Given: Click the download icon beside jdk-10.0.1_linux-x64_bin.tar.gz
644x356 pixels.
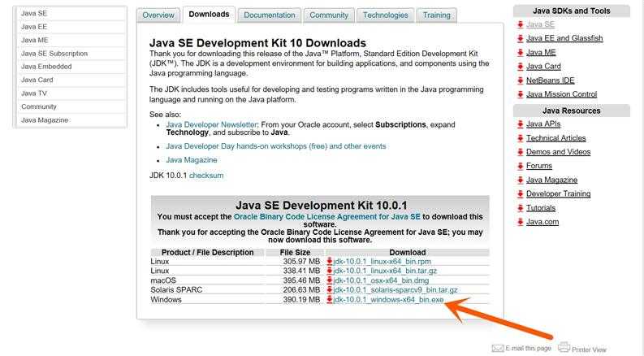Looking at the screenshot, I should point(330,271).
